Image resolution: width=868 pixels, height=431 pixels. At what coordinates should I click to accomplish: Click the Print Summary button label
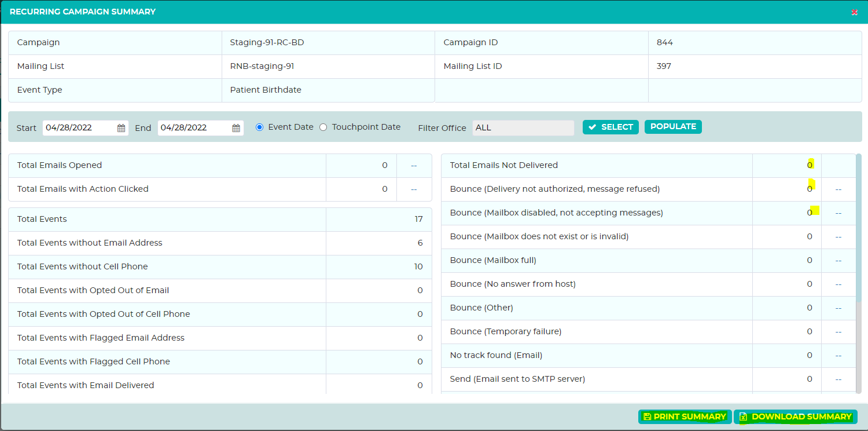click(690, 417)
